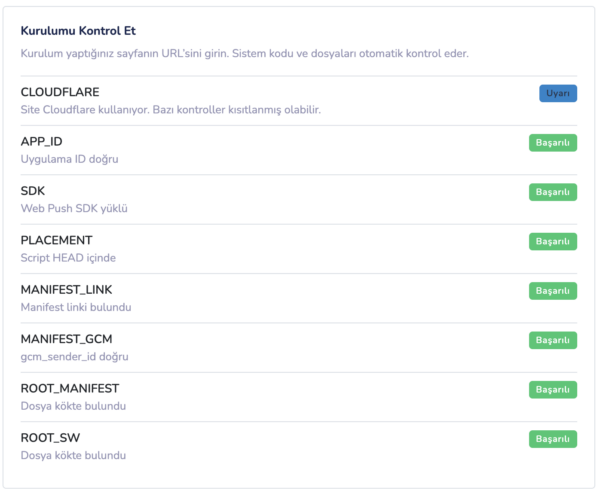Select the PLACEMENT row's Başarılı badge
Viewport: 600px width, 493px height.
pos(552,241)
